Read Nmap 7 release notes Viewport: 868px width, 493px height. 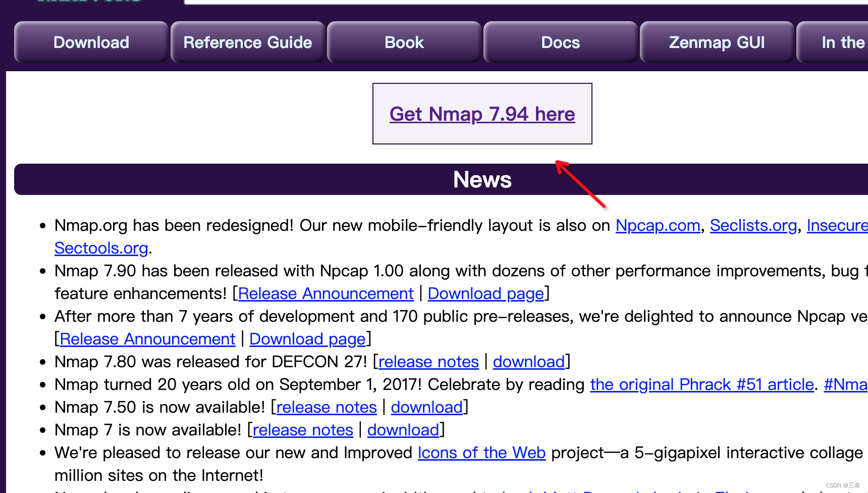(303, 430)
